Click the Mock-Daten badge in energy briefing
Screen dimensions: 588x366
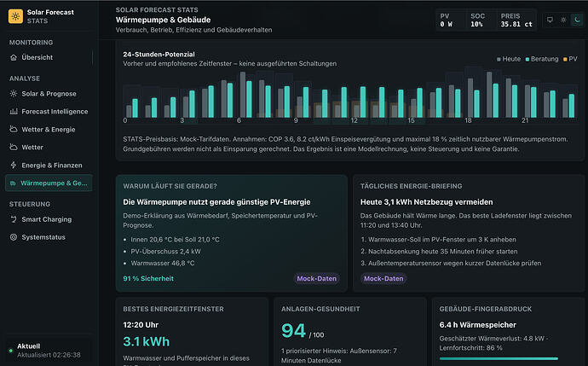pos(383,278)
